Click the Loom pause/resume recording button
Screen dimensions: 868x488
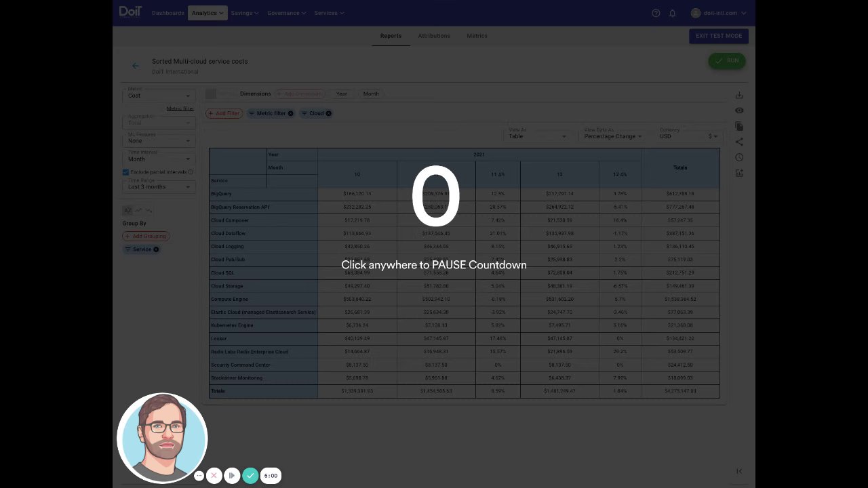[x=232, y=476]
